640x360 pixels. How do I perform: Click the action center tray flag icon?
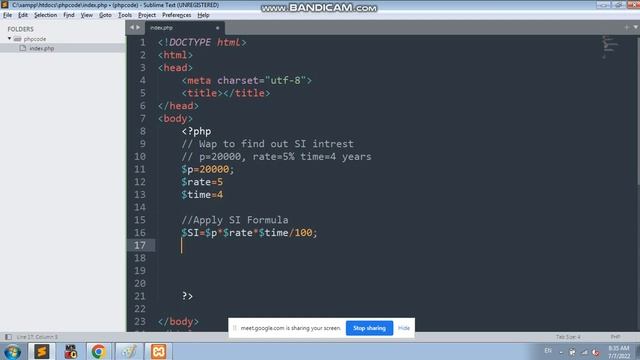(572, 352)
